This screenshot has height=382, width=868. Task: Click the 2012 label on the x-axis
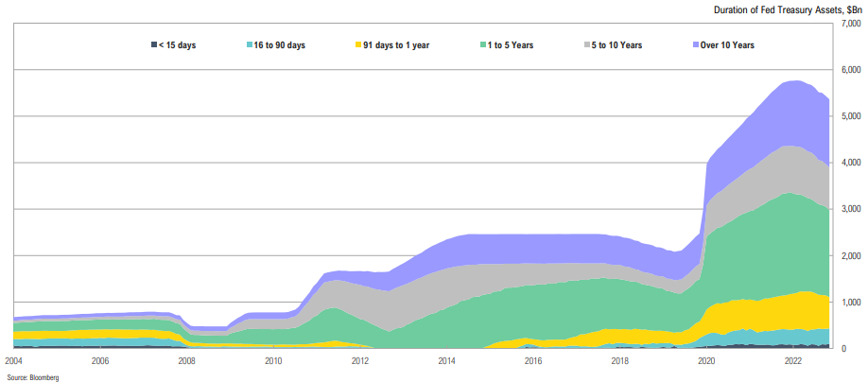pos(360,361)
